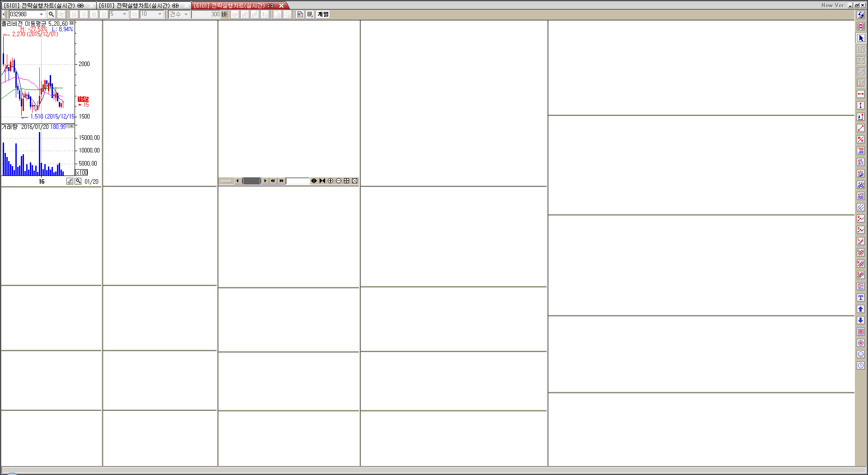Select the vertical line drawing tool
Screen dimensions: 868x475
pyautogui.click(x=861, y=105)
